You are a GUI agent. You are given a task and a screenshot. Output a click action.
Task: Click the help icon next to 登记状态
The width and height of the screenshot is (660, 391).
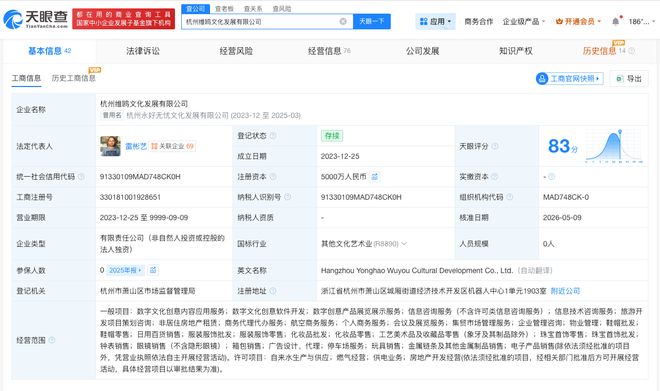273,136
